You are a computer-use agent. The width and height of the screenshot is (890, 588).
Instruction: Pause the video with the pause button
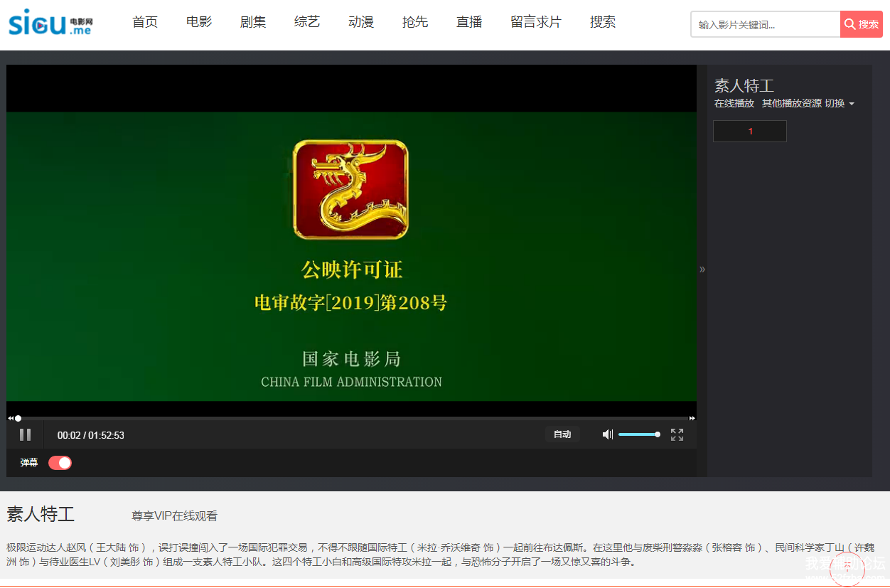[25, 434]
